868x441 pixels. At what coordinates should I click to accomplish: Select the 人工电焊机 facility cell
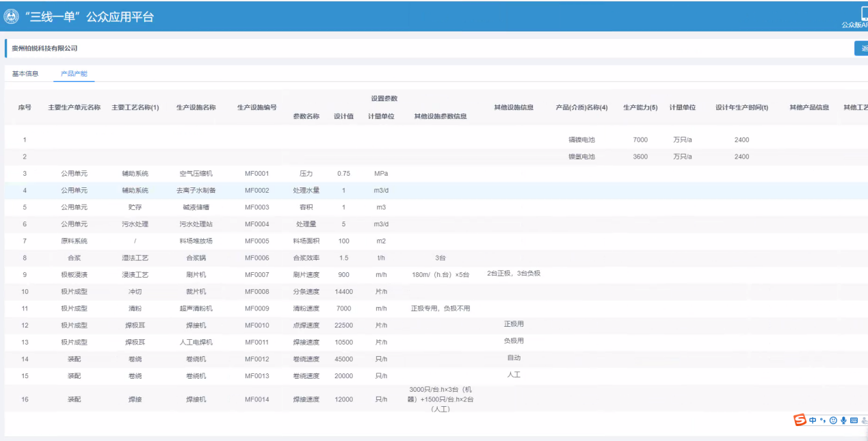196,342
